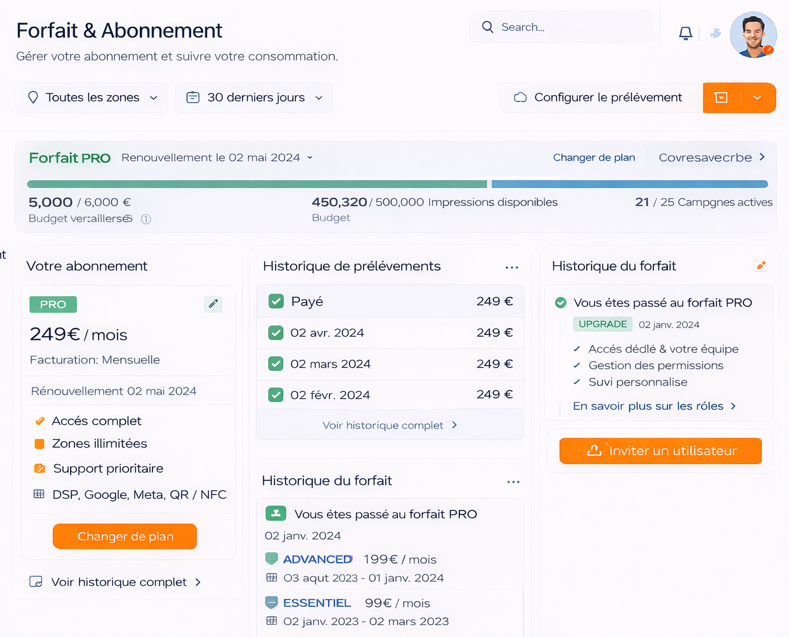
Task: Expand the Renouvellement le 02 mai 2024 dropdown
Action: pos(309,158)
